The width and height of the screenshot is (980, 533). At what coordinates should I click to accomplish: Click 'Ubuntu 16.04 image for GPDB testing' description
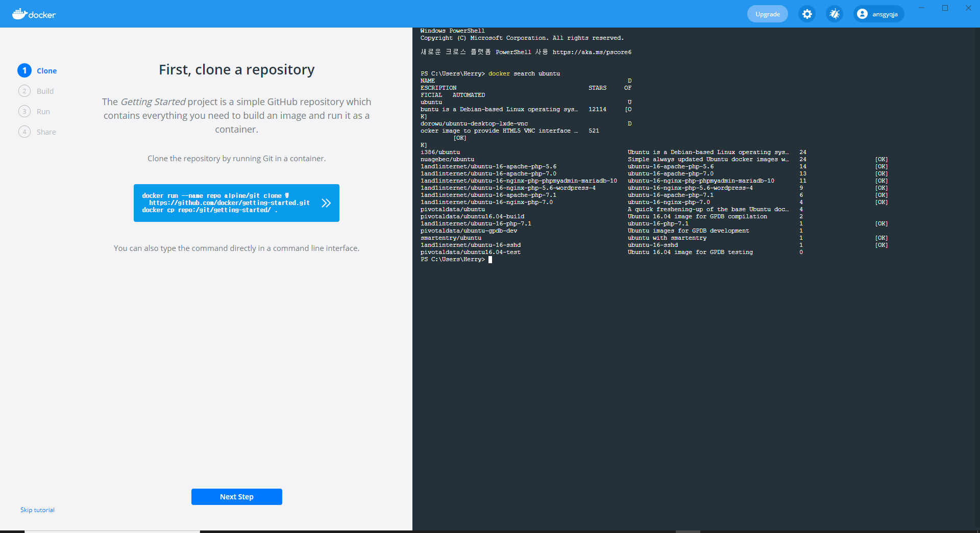pyautogui.click(x=690, y=252)
